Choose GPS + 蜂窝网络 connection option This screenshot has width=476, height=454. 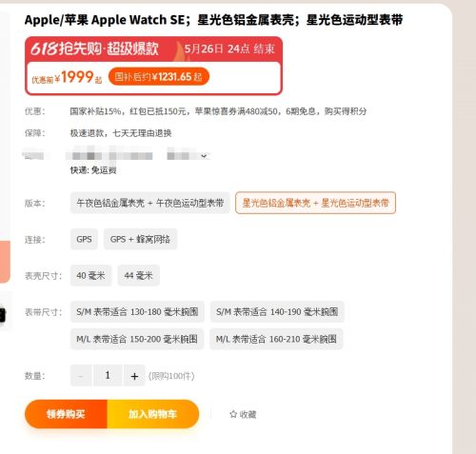coord(140,239)
